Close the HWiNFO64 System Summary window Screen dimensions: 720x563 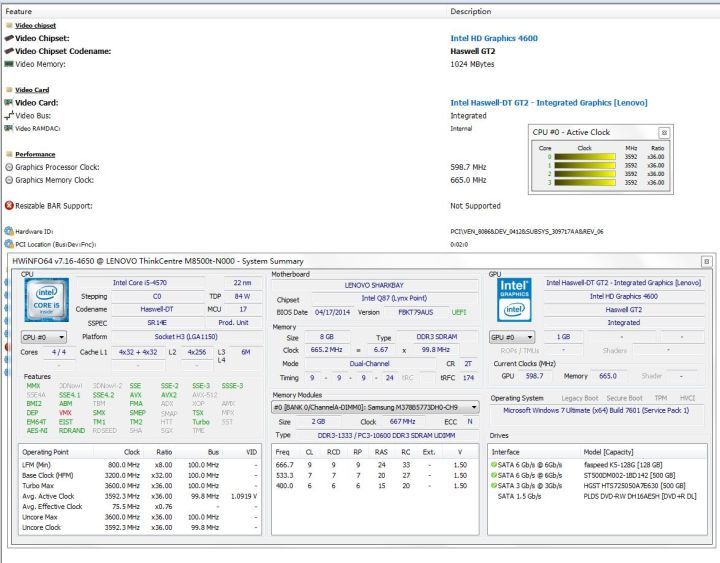point(706,260)
